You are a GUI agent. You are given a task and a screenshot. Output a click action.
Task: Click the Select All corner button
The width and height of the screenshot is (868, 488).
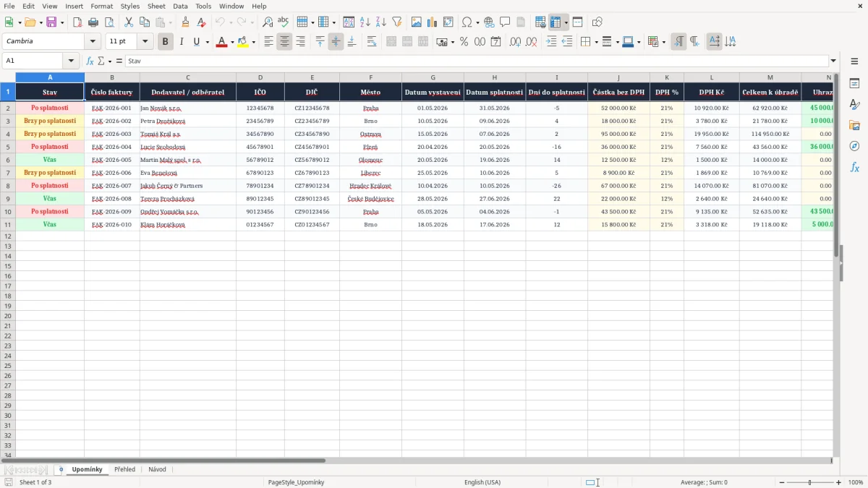tap(8, 77)
